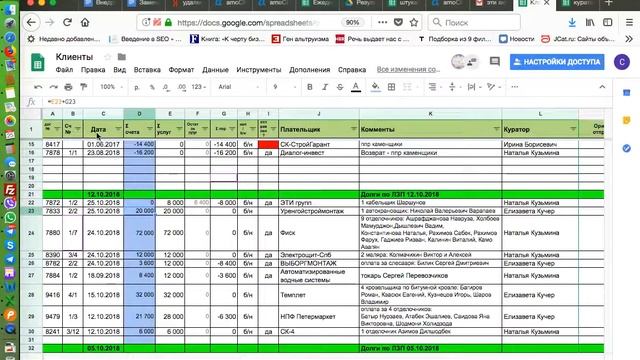
Task: Redo the last undone action
Action: [53, 87]
